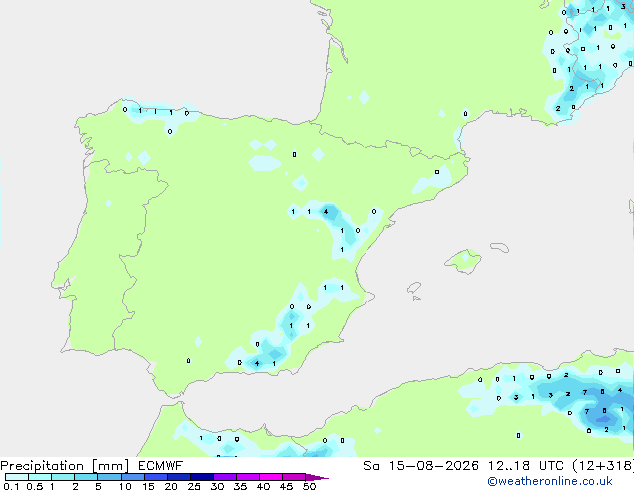Pick the 2–5 mm legend swatch
Image resolution: width=634 pixels, height=490 pixels.
(x=86, y=477)
